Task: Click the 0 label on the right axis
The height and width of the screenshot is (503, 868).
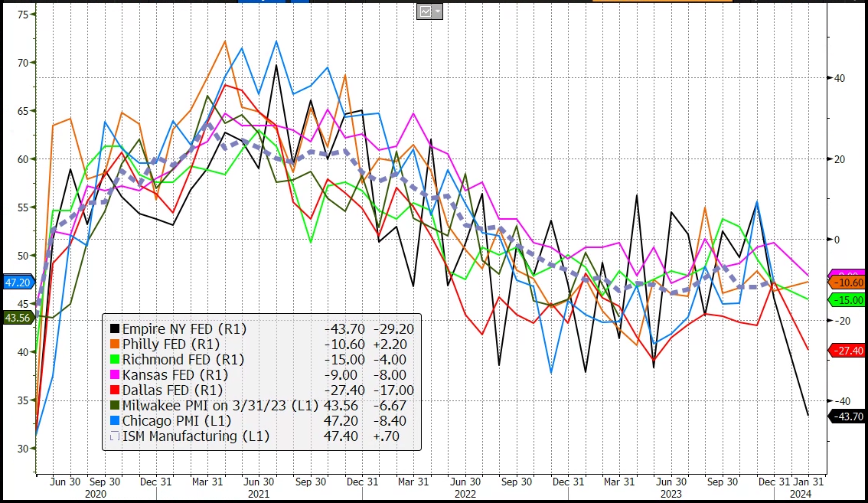Action: [x=837, y=240]
